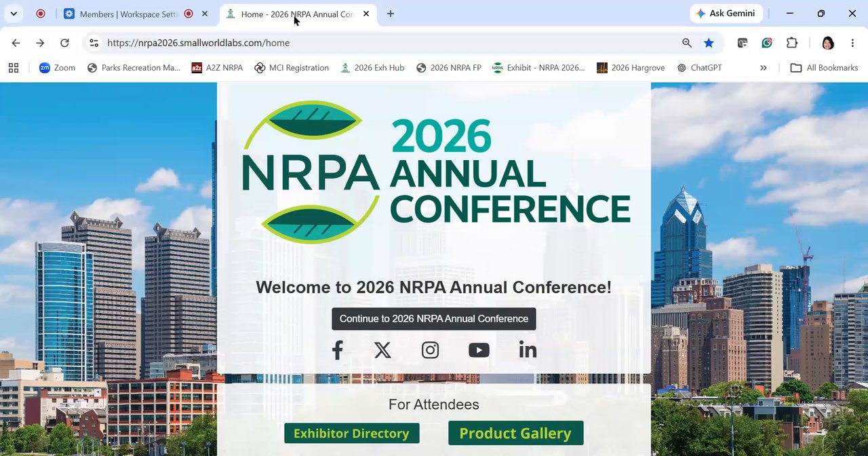The image size is (868, 456).
Task: Open the 2026 Exh Hub bookmark
Action: pyautogui.click(x=372, y=68)
